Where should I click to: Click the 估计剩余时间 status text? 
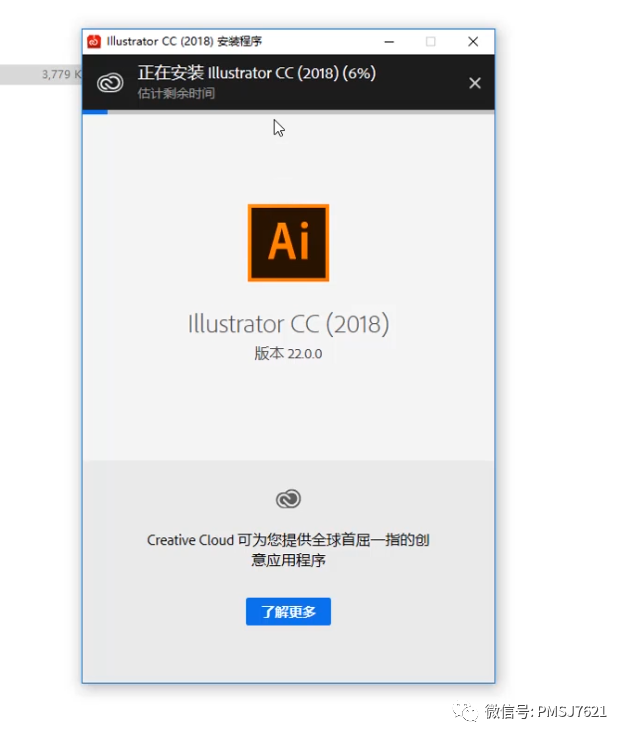click(176, 93)
